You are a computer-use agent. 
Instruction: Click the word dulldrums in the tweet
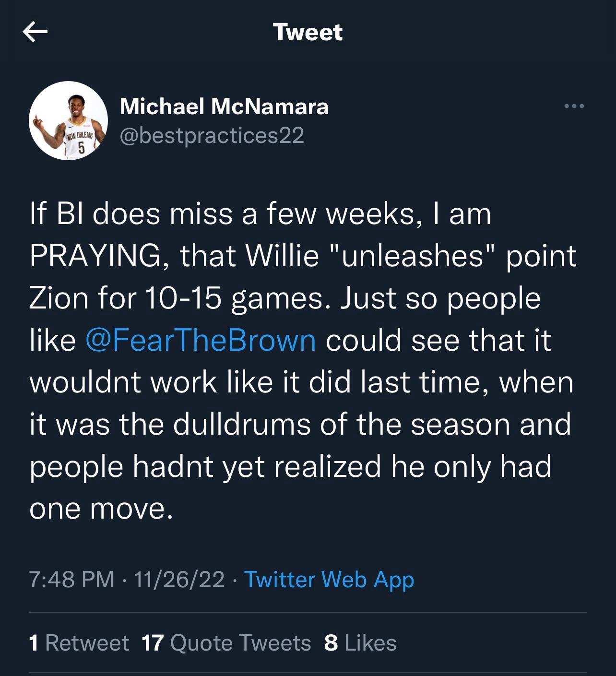pyautogui.click(x=241, y=424)
